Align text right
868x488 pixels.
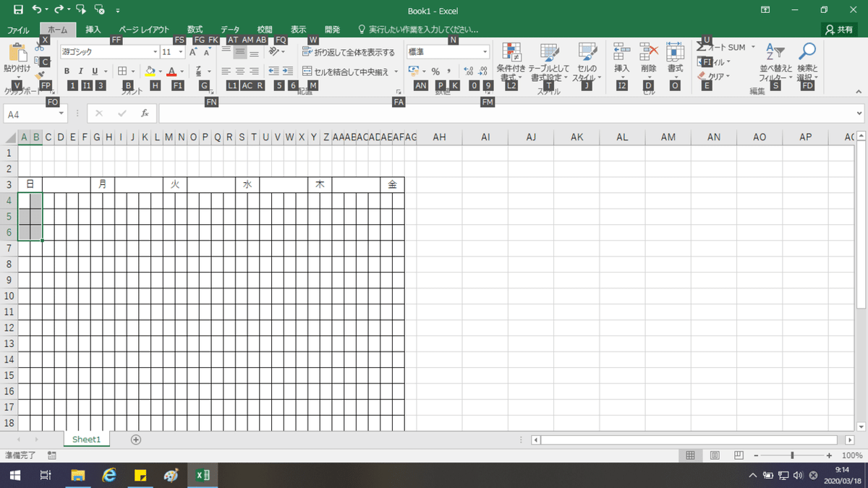pos(254,72)
